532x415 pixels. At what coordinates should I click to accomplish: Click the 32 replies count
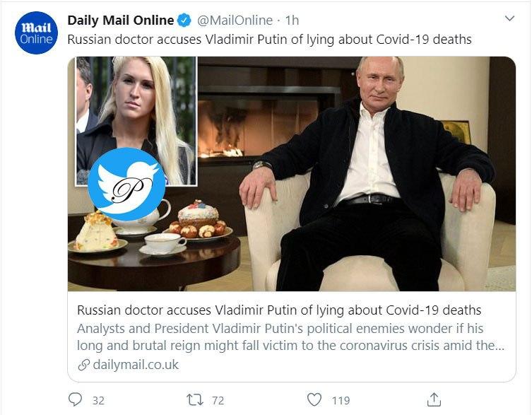tap(98, 400)
